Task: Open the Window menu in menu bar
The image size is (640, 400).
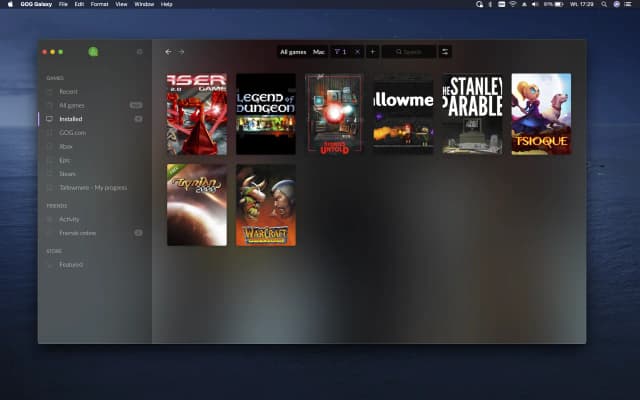Action: 144,4
